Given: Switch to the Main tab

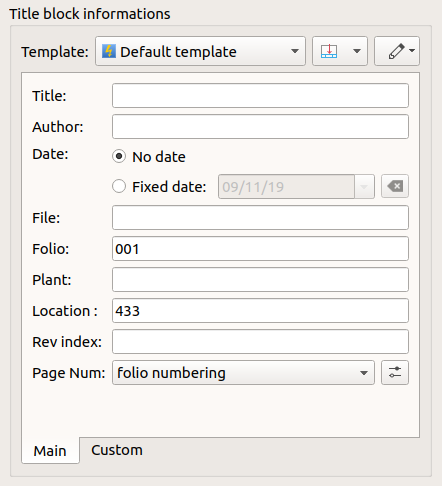Looking at the screenshot, I should point(50,451).
